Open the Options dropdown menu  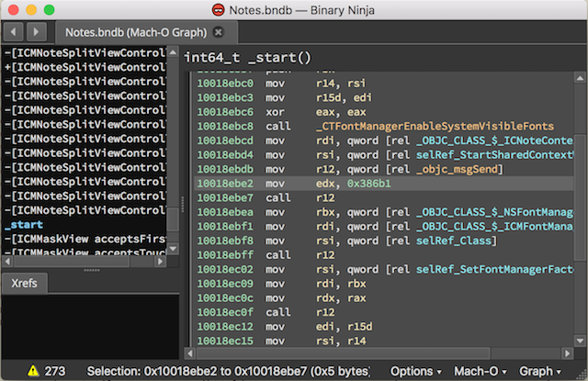416,371
